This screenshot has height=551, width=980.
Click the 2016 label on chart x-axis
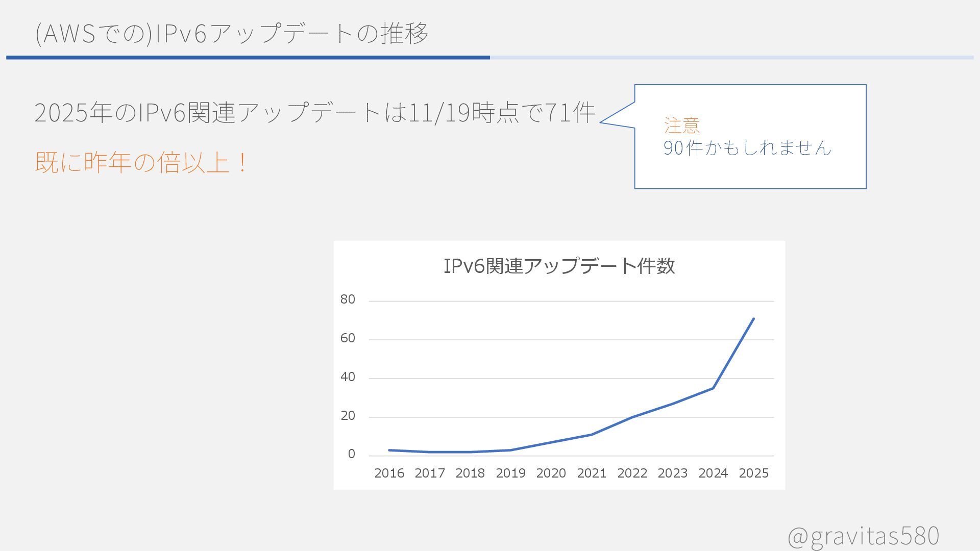coord(389,473)
